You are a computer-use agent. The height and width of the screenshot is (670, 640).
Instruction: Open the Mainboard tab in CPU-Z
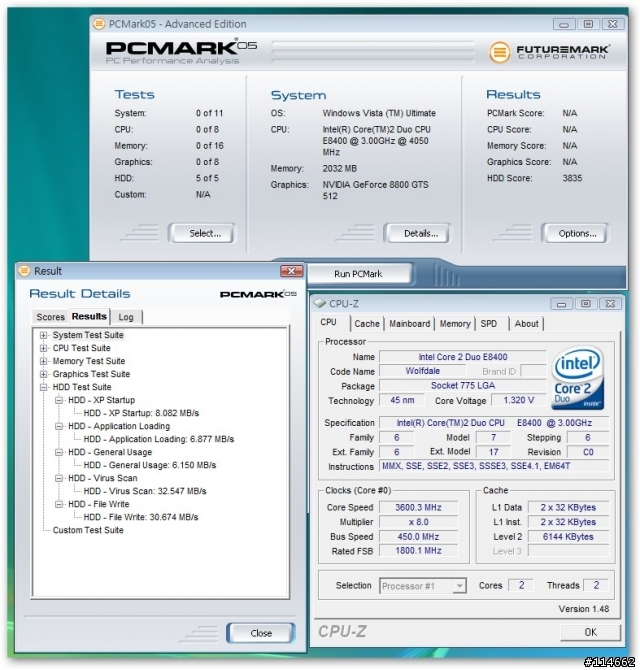[410, 324]
